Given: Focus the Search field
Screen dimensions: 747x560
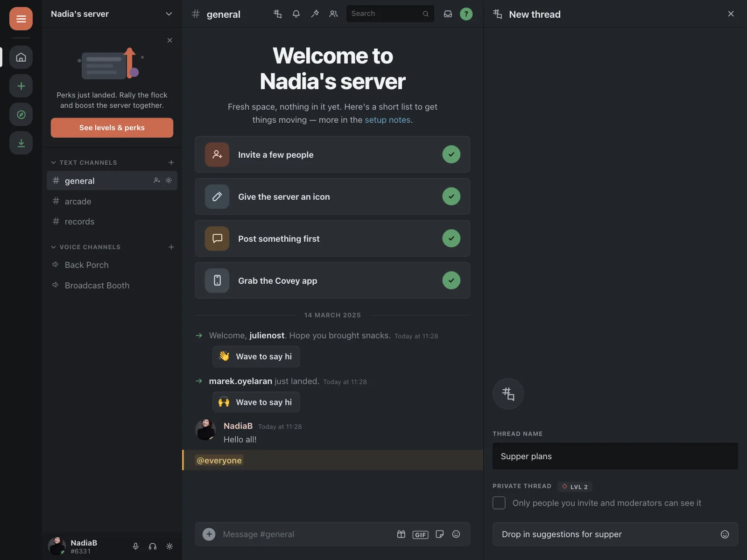Looking at the screenshot, I should point(390,14).
